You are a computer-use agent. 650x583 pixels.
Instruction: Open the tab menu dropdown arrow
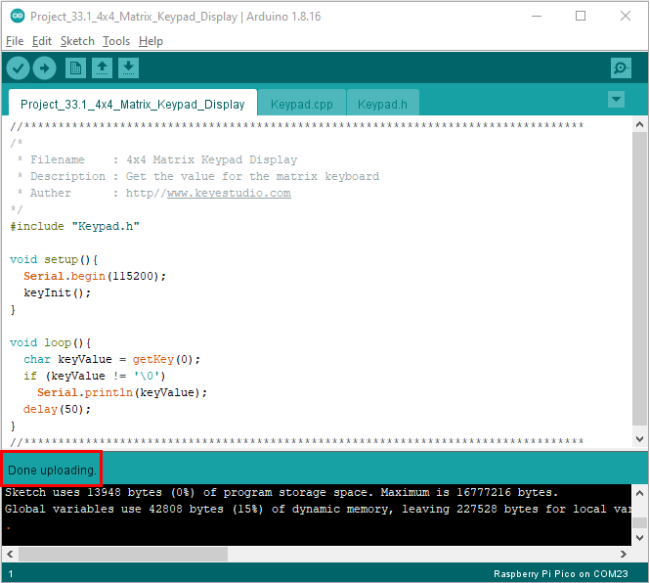[616, 99]
